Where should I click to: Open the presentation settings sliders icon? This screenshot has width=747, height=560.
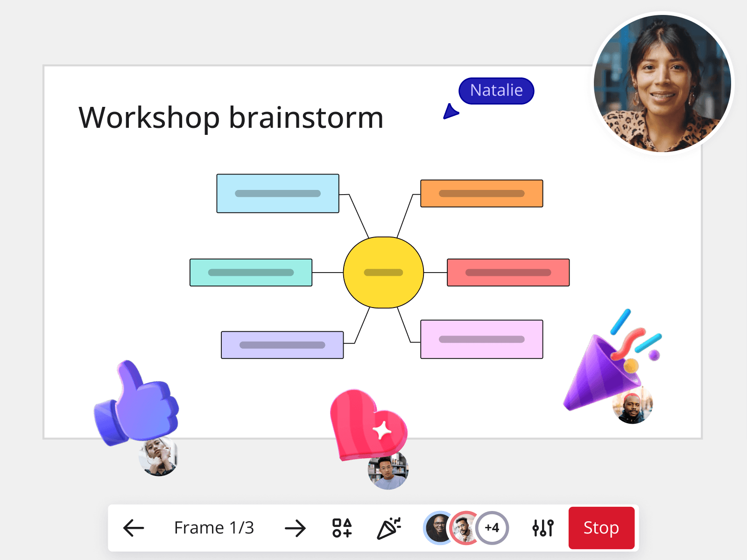(543, 528)
